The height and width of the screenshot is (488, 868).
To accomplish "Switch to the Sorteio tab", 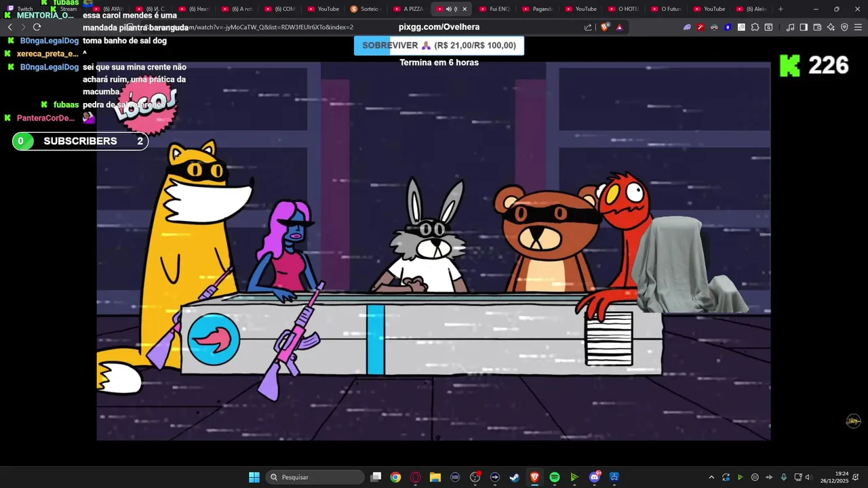I will tap(366, 9).
